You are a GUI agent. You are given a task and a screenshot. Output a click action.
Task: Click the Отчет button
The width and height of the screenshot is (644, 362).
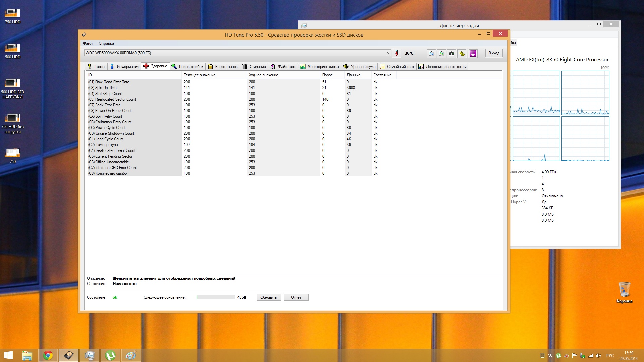[x=296, y=297]
